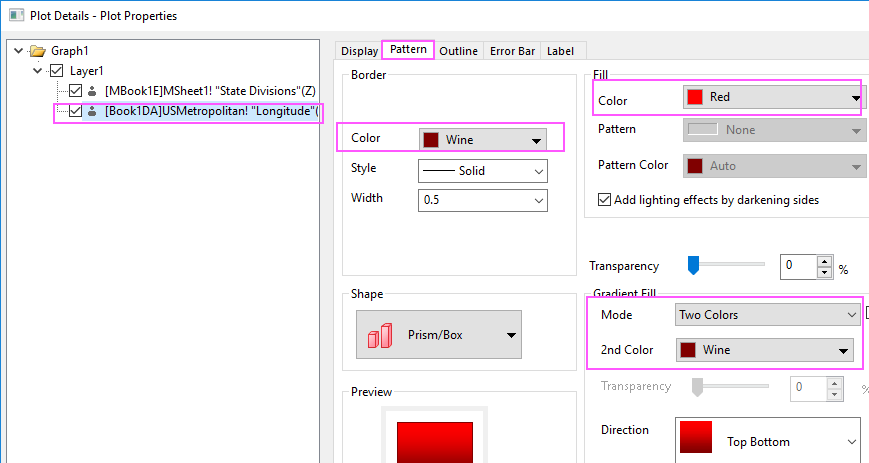Increase fill Transparency with the up spinner

(825, 261)
